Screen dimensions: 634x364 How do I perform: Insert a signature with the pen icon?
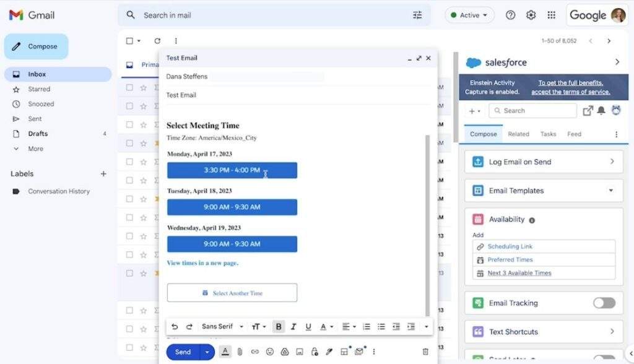[x=329, y=352]
